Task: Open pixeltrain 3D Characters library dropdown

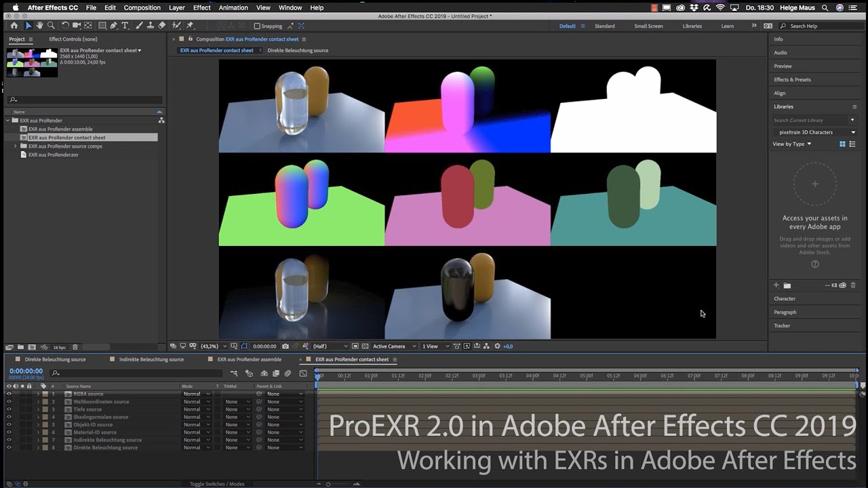Action: click(814, 132)
